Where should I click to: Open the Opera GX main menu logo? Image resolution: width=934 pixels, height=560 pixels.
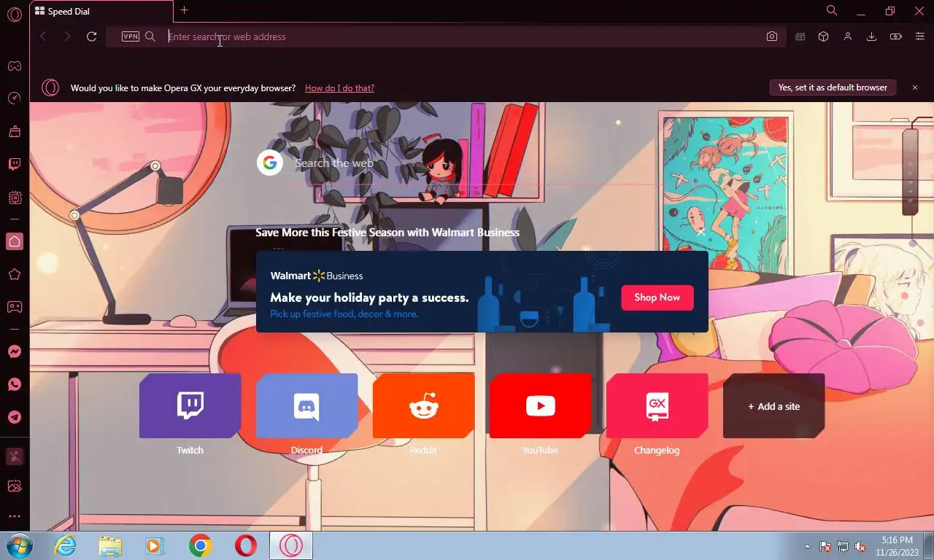click(x=14, y=15)
